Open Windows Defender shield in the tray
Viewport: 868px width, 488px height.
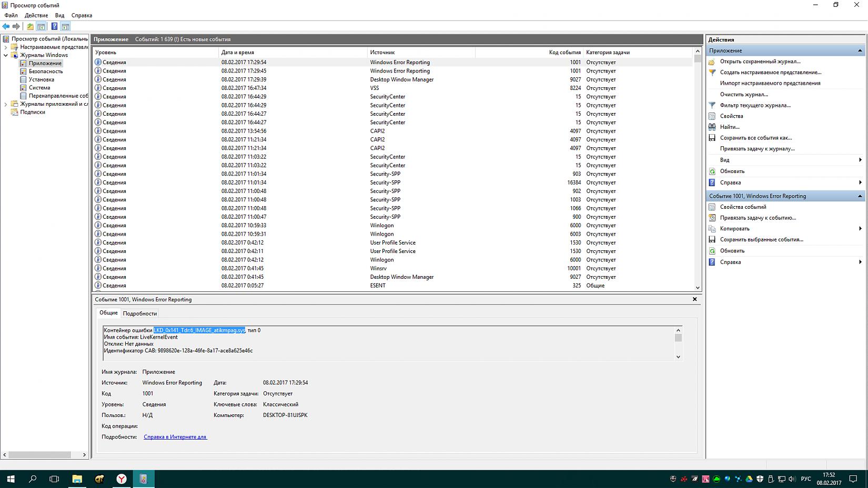[760, 479]
